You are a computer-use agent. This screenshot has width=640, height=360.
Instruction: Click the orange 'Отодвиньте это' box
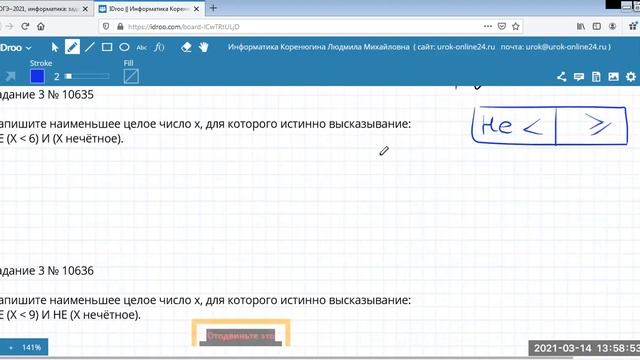coord(241,334)
